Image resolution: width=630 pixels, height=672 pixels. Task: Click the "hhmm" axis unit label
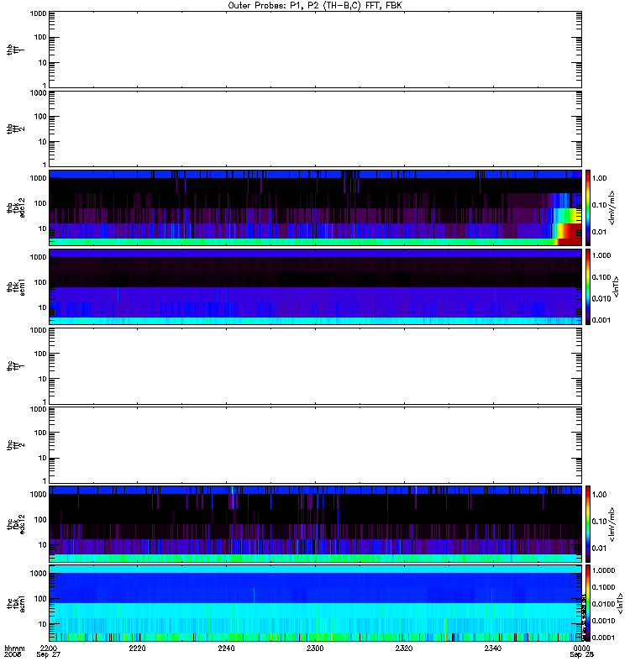click(x=14, y=648)
